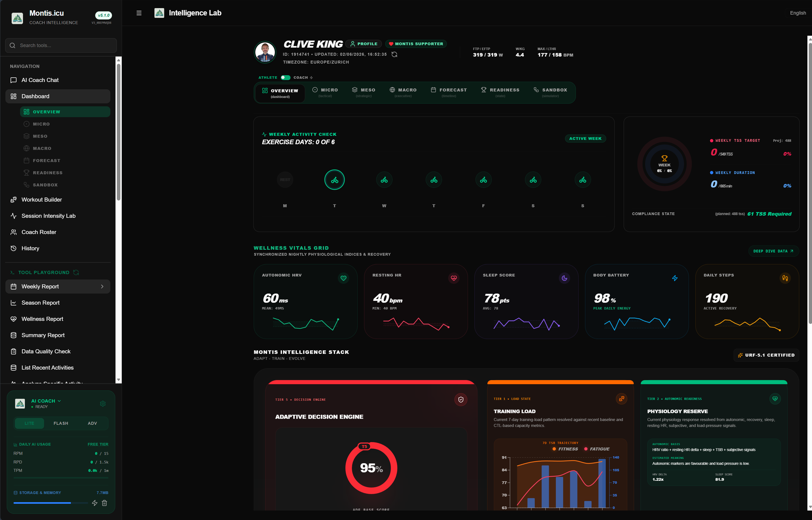812x520 pixels.
Task: Open Coach Roster in sidebar
Action: (x=58, y=232)
